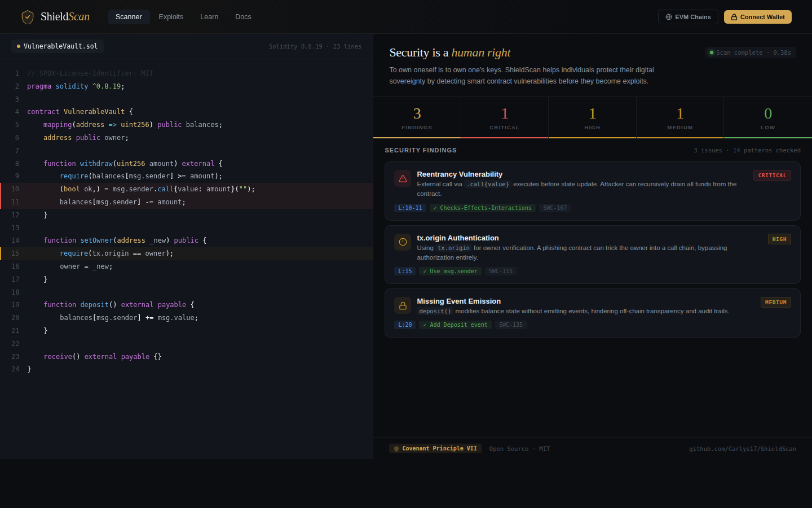The width and height of the screenshot is (812, 508).
Task: Click code line 15 require tx.origin
Action: tap(186, 253)
